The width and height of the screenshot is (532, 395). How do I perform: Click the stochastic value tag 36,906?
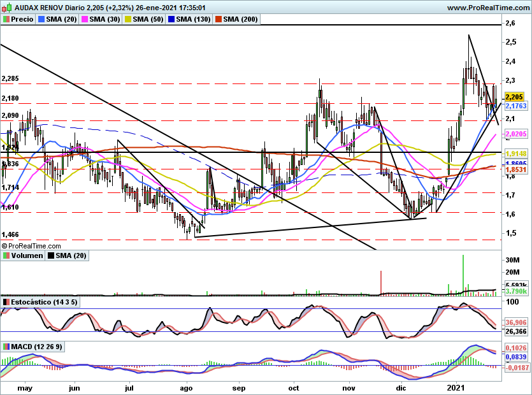click(516, 322)
